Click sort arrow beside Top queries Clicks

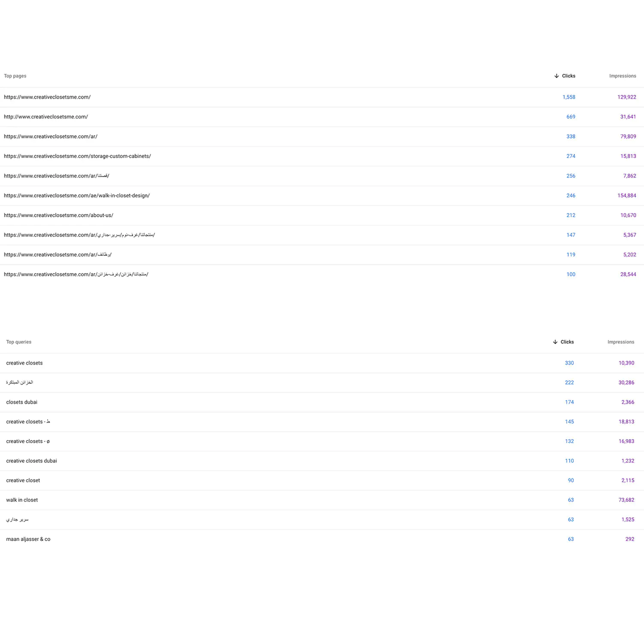coord(555,342)
